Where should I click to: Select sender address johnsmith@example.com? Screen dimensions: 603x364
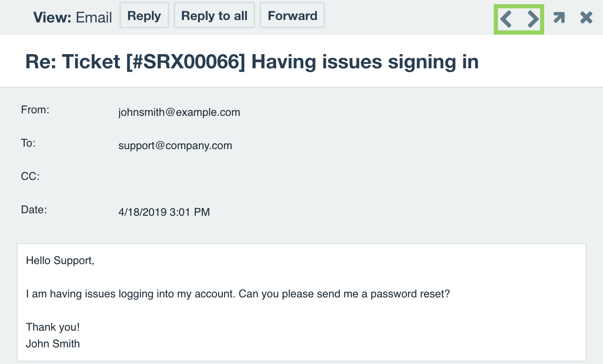tap(179, 112)
